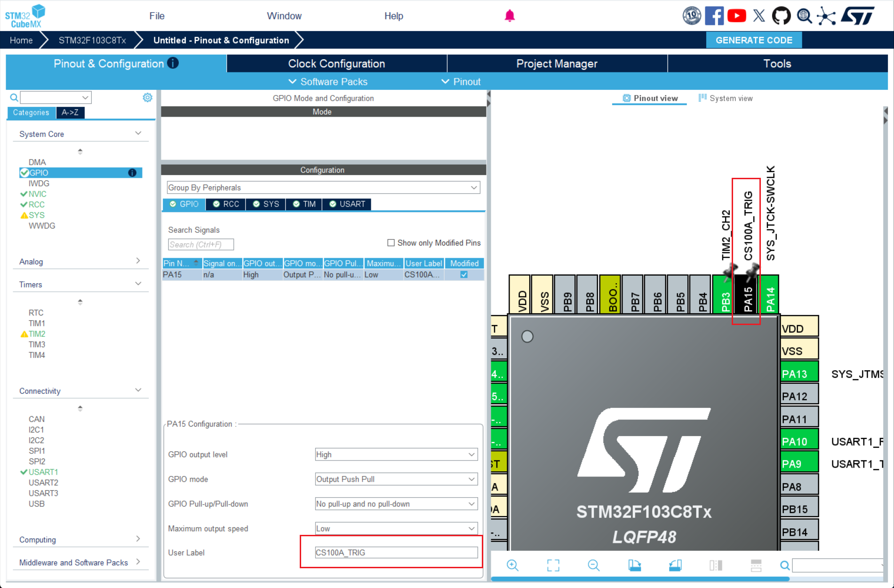Click the ST network star icon
894x588 pixels.
826,16
